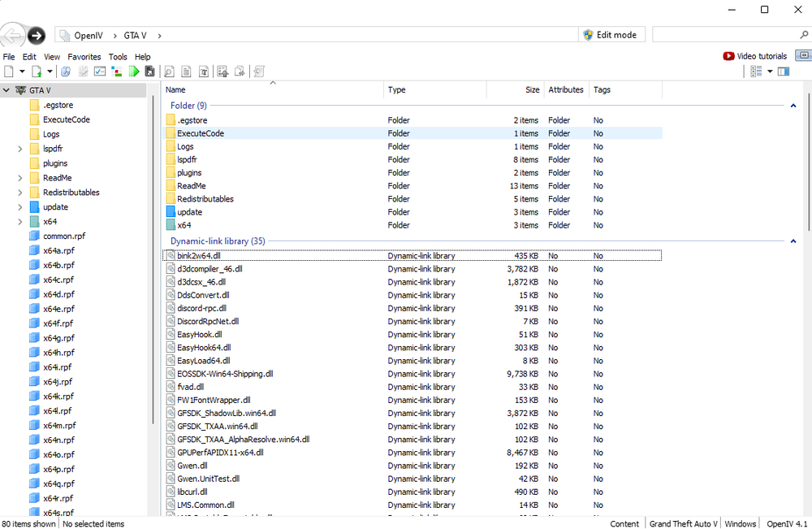Open the Export icon on the toolbar
The image size is (812, 529).
[222, 72]
